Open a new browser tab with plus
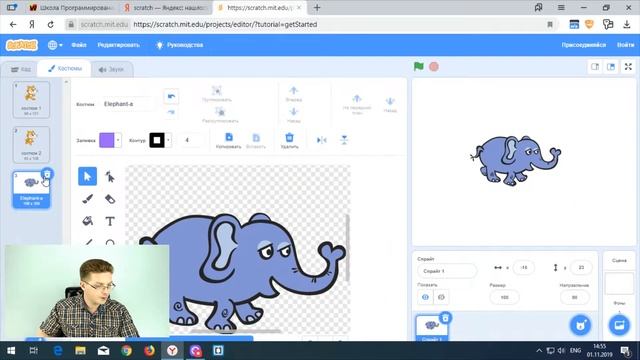The image size is (640, 360). click(317, 7)
